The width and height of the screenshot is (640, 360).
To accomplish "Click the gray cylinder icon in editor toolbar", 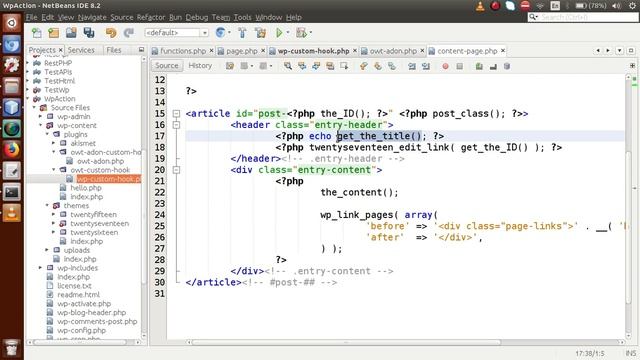I will tap(507, 66).
